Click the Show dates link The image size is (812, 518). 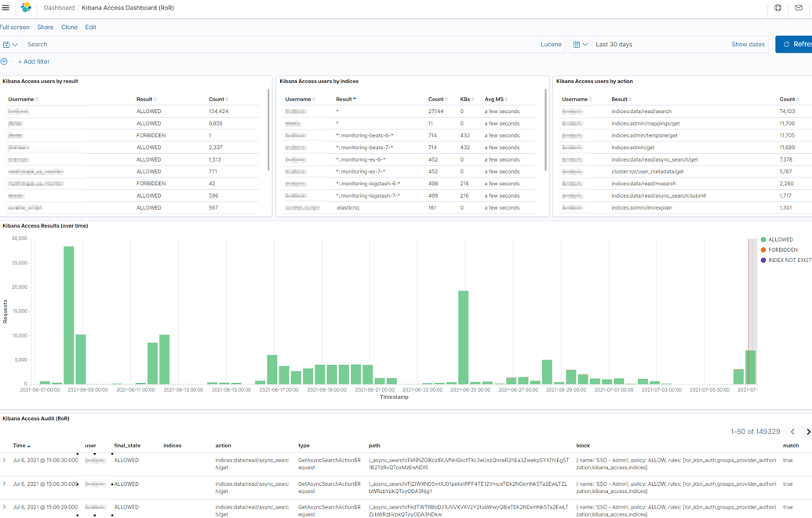point(747,44)
